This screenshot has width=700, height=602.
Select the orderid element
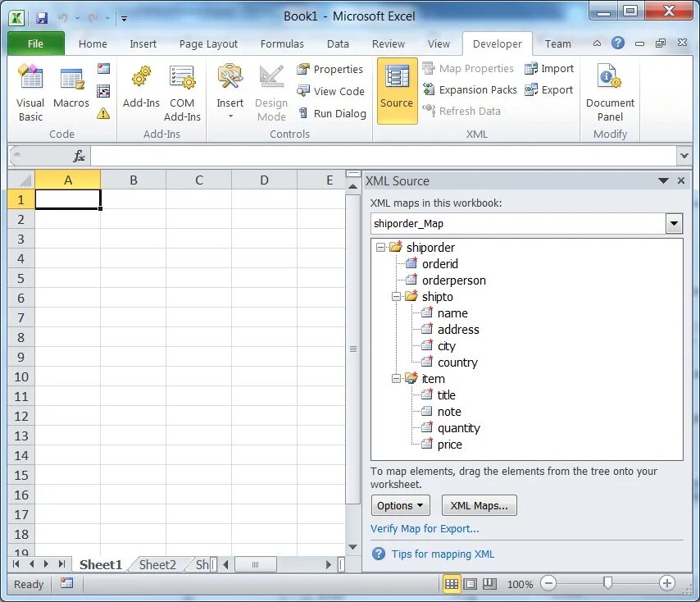(x=439, y=264)
